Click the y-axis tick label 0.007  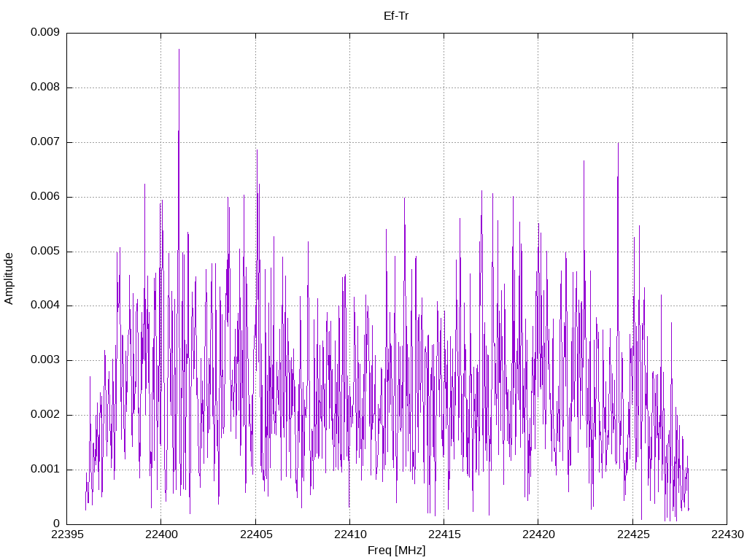tap(45, 142)
